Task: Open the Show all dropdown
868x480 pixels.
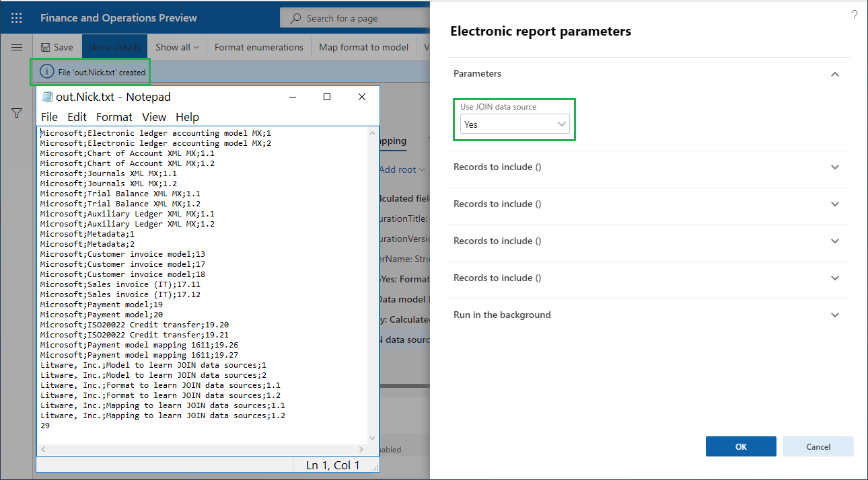Action: pyautogui.click(x=176, y=46)
